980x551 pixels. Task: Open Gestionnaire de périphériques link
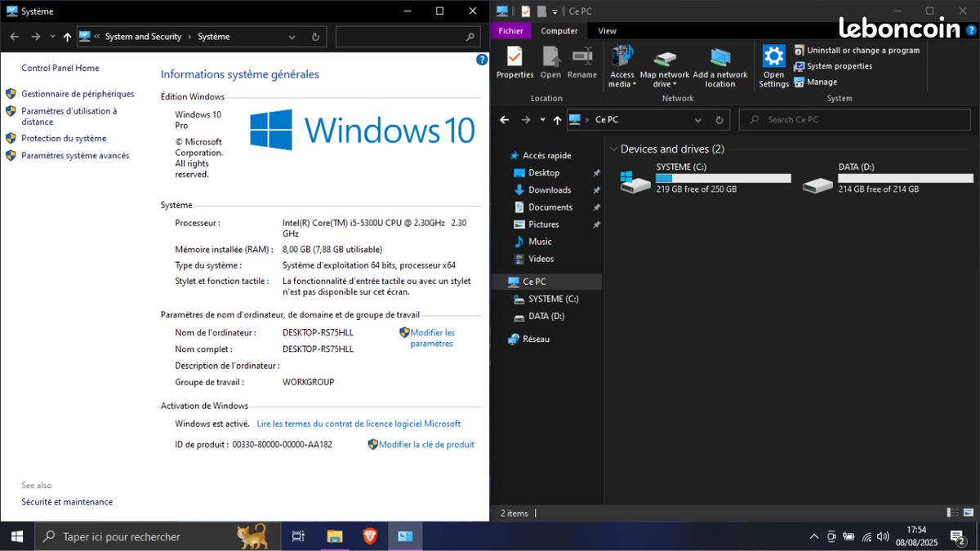(x=78, y=94)
